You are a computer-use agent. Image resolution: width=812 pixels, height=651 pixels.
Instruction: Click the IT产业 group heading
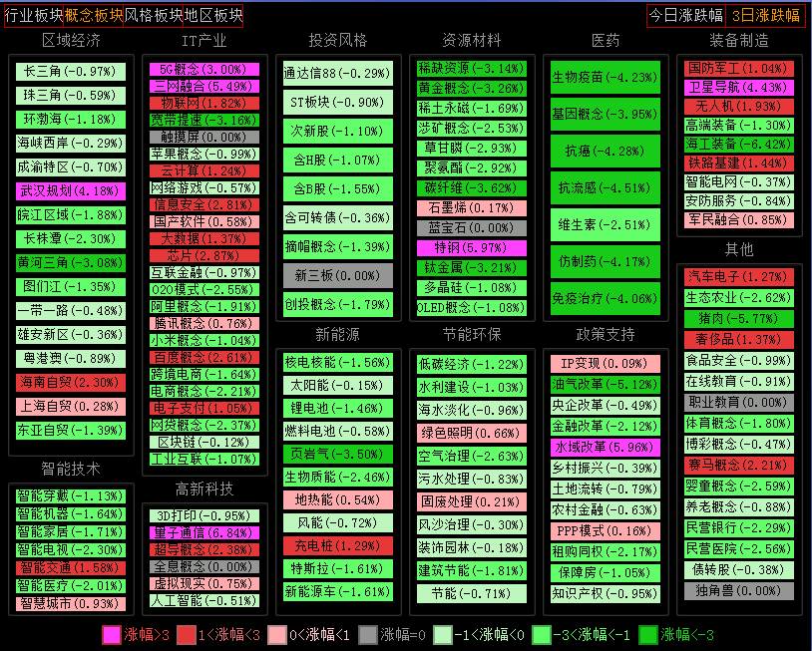(204, 40)
